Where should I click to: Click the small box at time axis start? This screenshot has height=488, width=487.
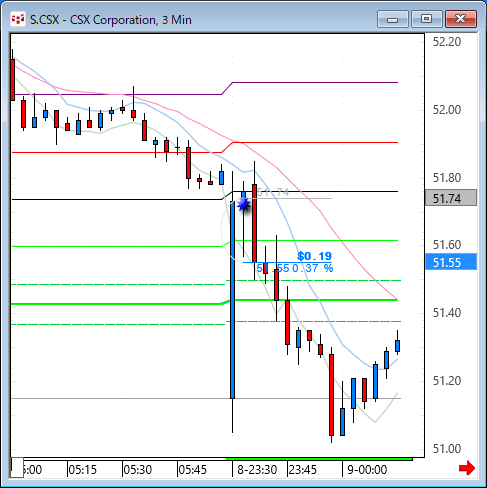(x=17, y=468)
